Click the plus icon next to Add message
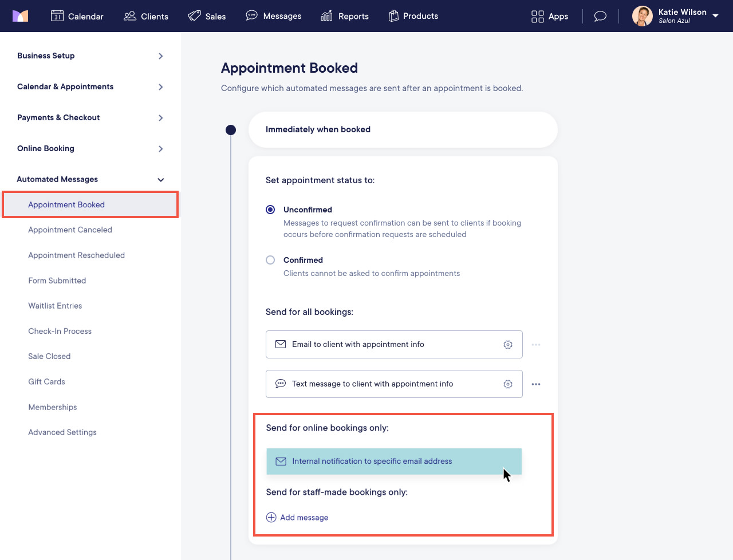733x560 pixels. (271, 518)
